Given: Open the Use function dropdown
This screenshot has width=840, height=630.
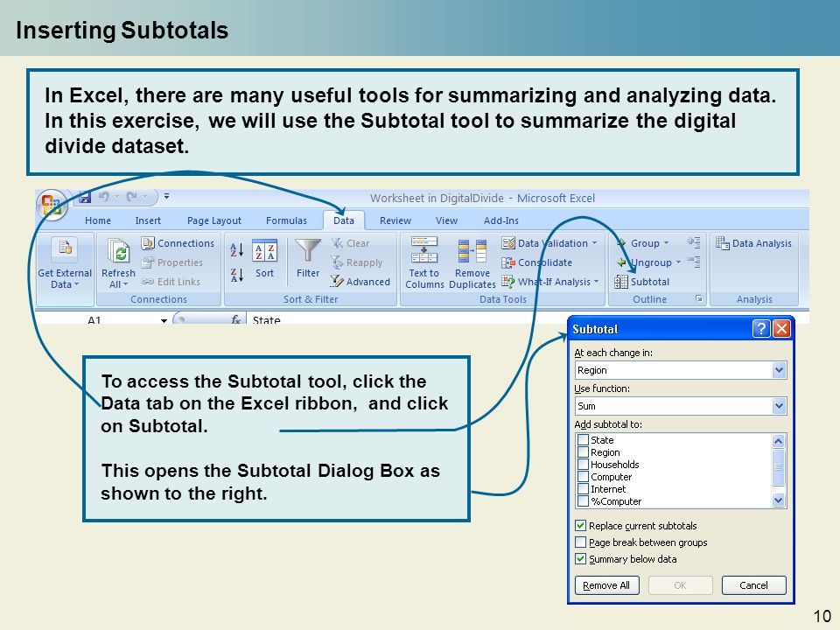Looking at the screenshot, I should tap(779, 406).
